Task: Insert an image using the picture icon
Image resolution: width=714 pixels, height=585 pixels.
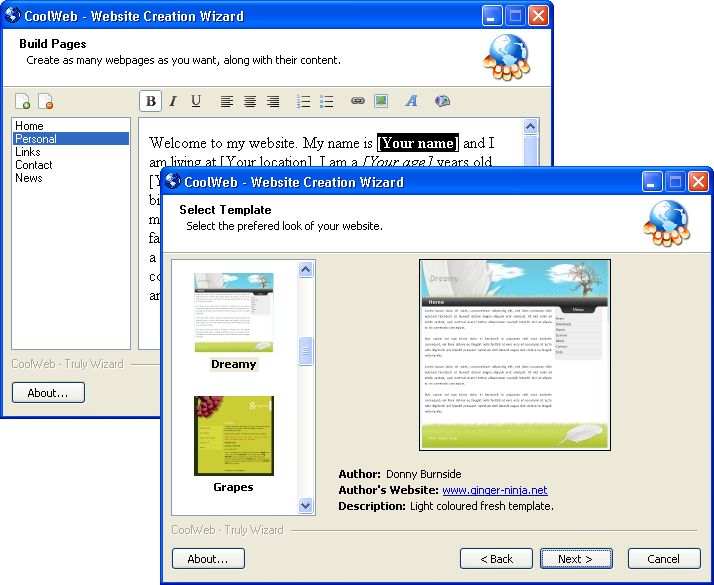Action: coord(381,101)
